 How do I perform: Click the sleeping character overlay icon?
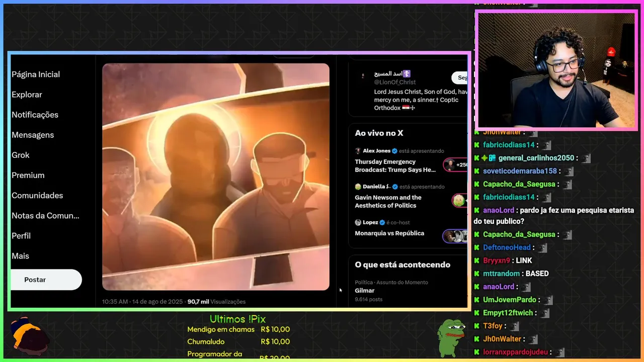click(x=30, y=335)
